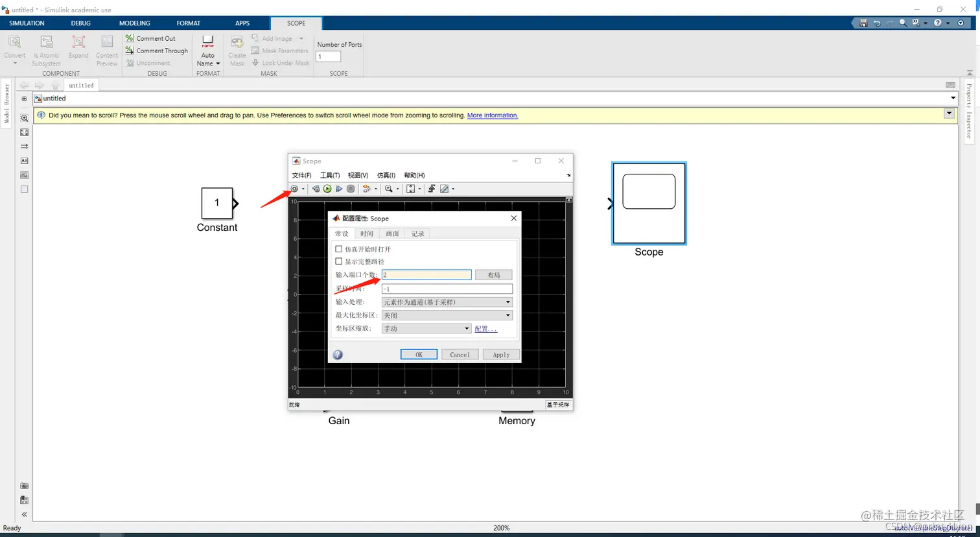Open the 坐标区缩放 dropdown
Image resolution: width=980 pixels, height=537 pixels.
(426, 329)
